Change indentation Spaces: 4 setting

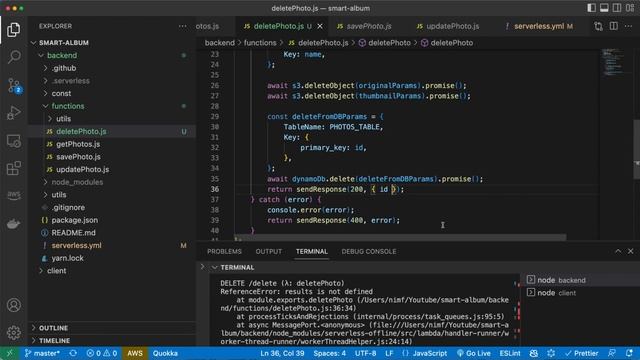tap(329, 353)
